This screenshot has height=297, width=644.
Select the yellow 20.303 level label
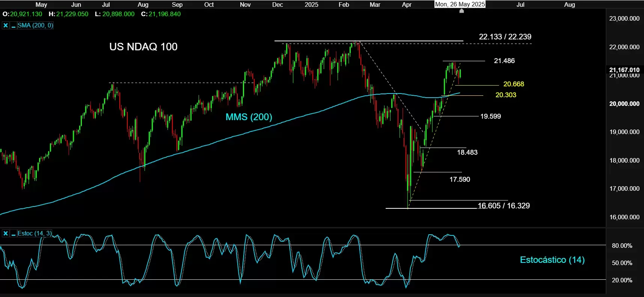coord(506,95)
